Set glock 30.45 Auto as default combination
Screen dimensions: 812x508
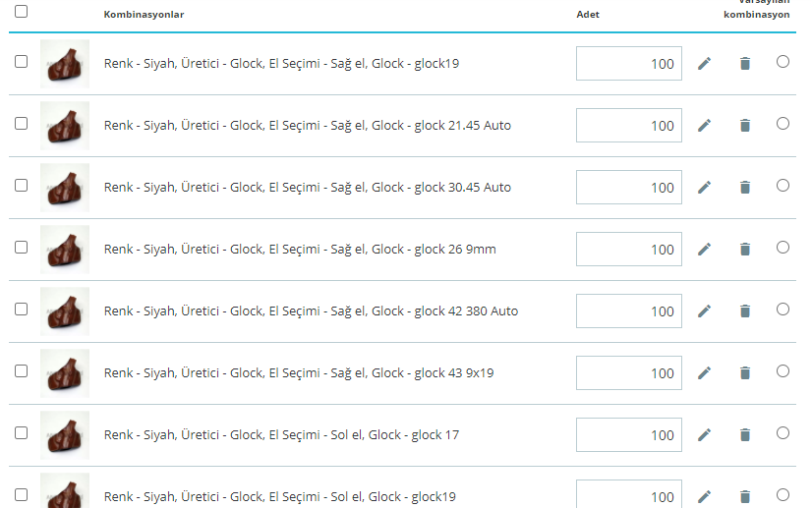(x=783, y=186)
